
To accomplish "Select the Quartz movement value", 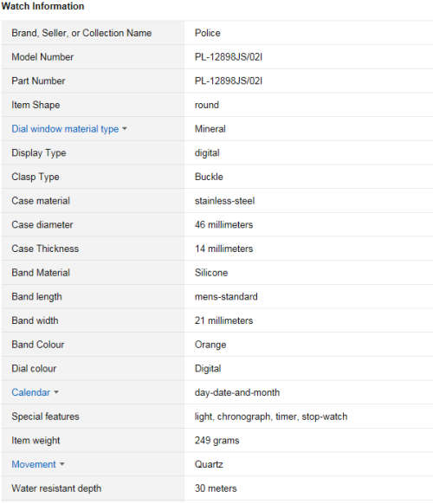I will click(x=209, y=464).
